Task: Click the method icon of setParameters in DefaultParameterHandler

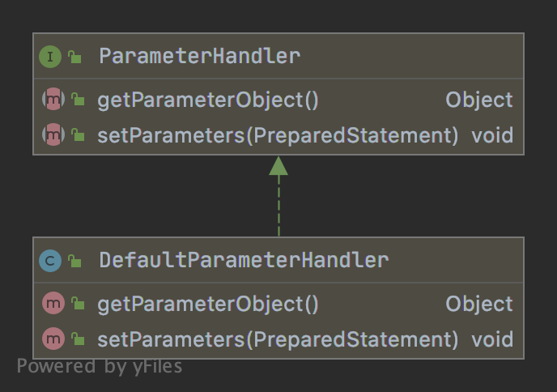Action: tap(53, 339)
